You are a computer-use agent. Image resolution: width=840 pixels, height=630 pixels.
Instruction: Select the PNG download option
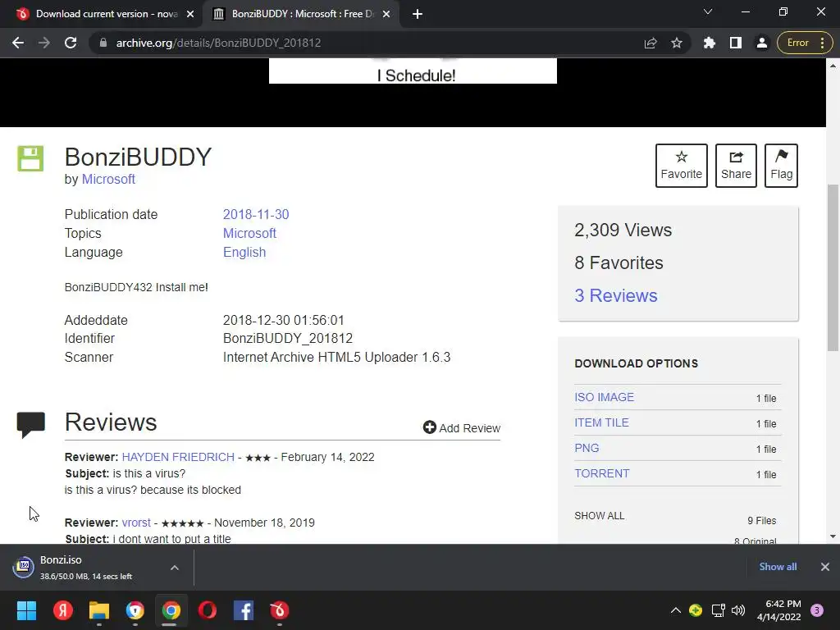coord(587,448)
